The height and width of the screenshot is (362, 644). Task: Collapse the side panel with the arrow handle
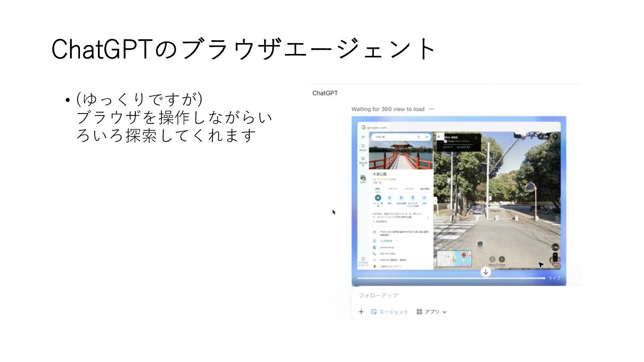pos(435,201)
